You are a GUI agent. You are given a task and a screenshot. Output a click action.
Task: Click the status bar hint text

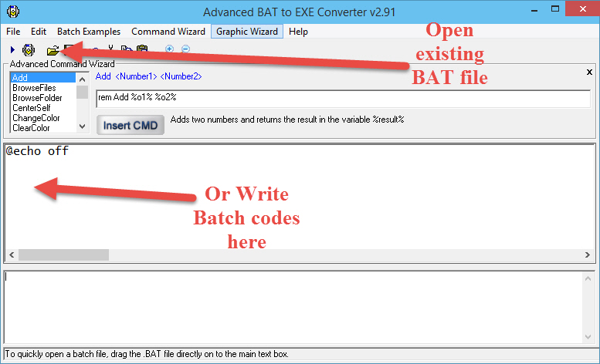[x=147, y=354]
